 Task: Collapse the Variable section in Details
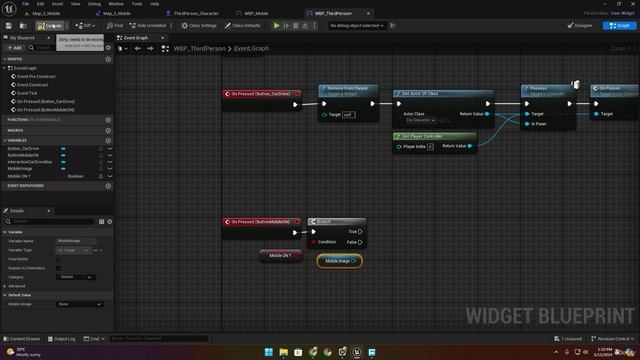(x=4, y=232)
